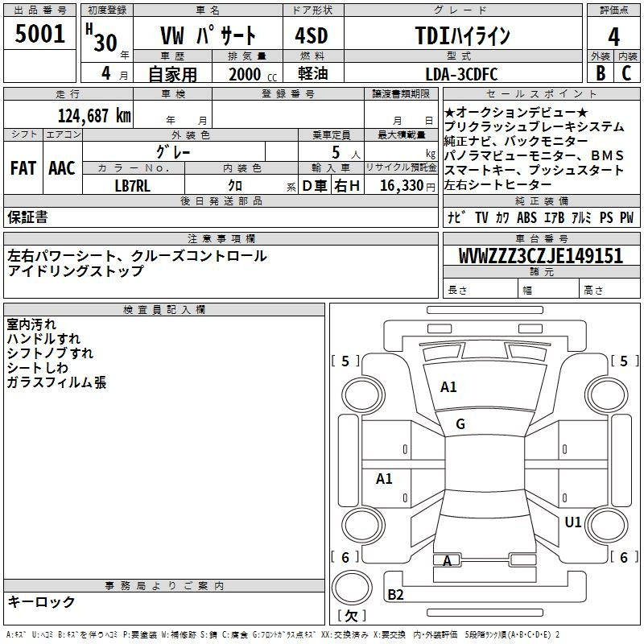
Task: Click the B2 mark below the car diagram
Action: click(x=395, y=595)
